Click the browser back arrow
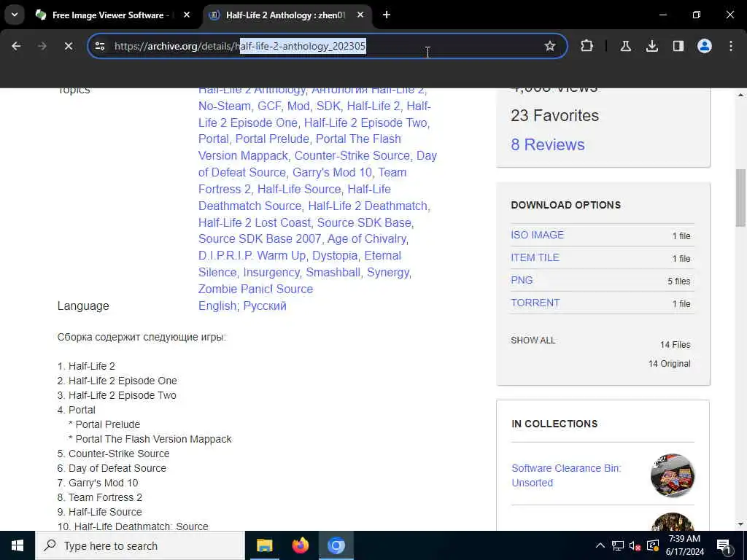This screenshot has width=747, height=560. tap(16, 46)
